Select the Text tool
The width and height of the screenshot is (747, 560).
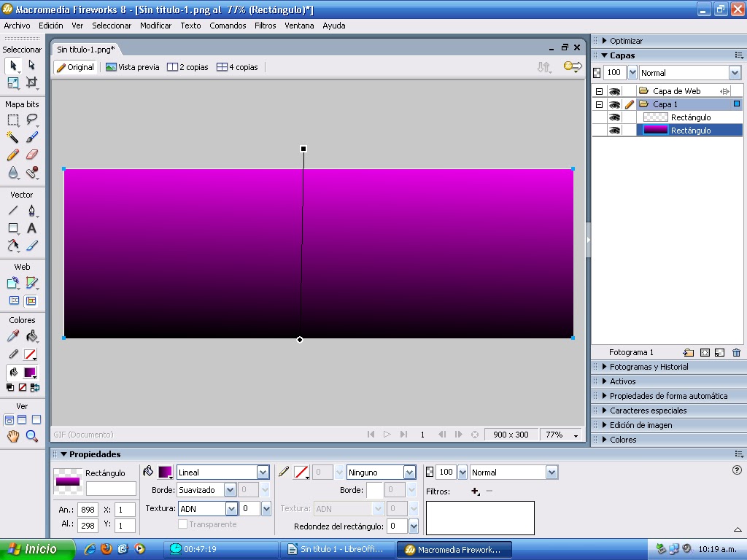click(31, 228)
